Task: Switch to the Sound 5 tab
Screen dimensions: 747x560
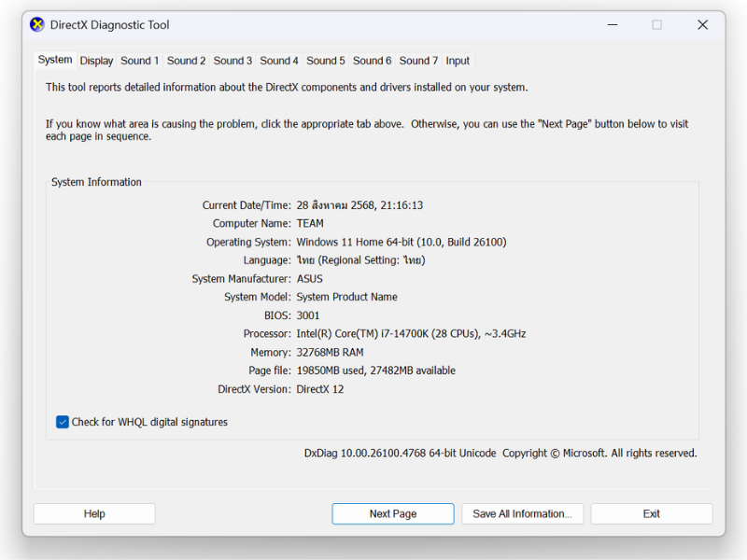Action: point(326,61)
